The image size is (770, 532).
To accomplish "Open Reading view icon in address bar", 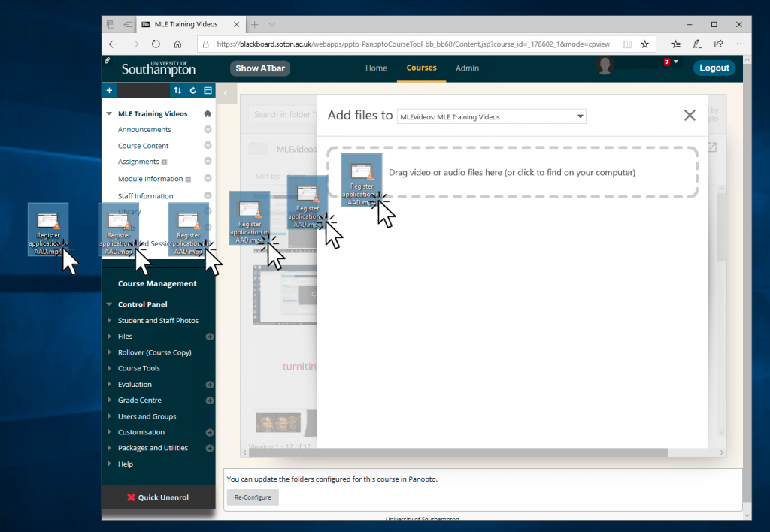I will (x=628, y=44).
